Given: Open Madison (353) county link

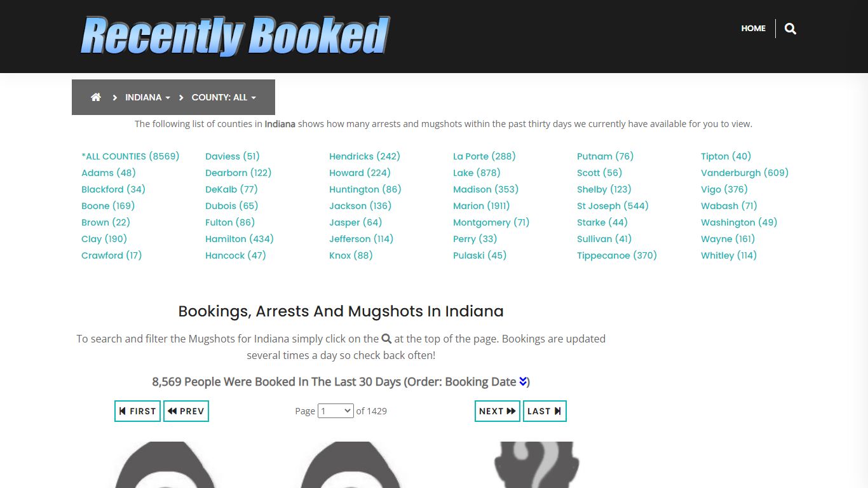Looking at the screenshot, I should (x=486, y=189).
